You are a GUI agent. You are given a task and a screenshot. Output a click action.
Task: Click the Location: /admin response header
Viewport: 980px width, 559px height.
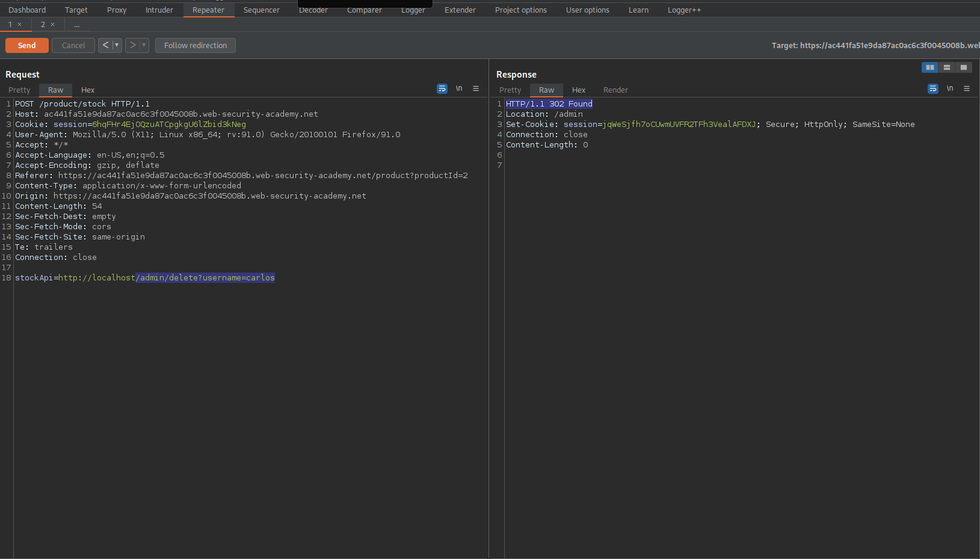click(x=544, y=114)
